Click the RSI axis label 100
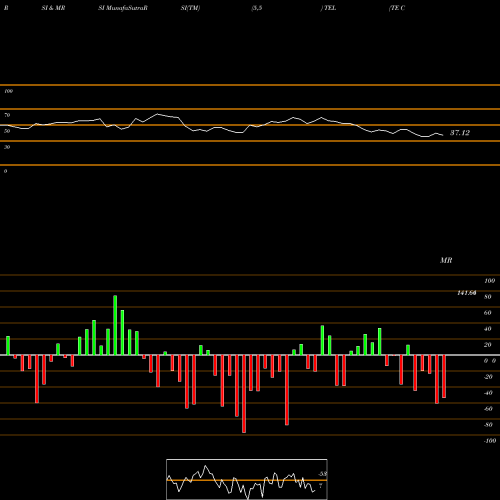The width and height of the screenshot is (500, 500). [8, 91]
